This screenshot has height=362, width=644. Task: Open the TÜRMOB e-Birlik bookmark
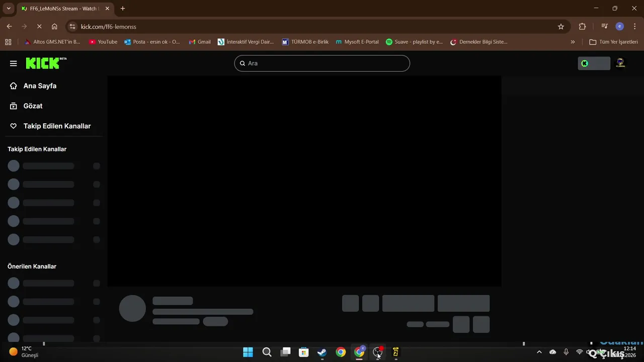pyautogui.click(x=305, y=42)
